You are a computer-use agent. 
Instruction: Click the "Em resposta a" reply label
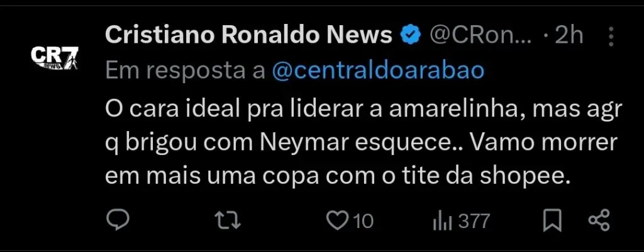point(185,71)
